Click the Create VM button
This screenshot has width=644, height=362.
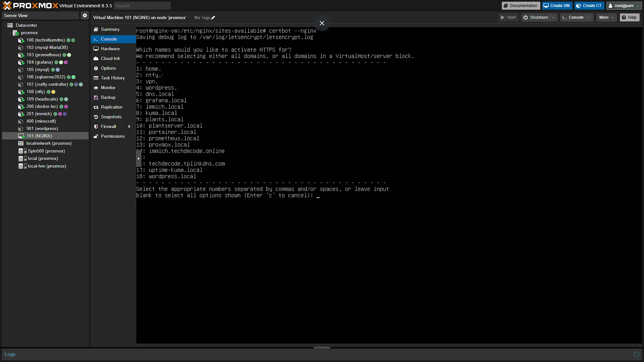click(x=557, y=6)
